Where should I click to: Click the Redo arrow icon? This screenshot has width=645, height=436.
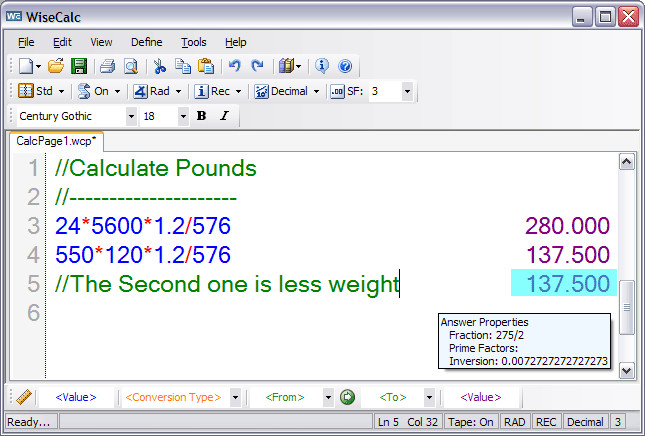tap(258, 66)
